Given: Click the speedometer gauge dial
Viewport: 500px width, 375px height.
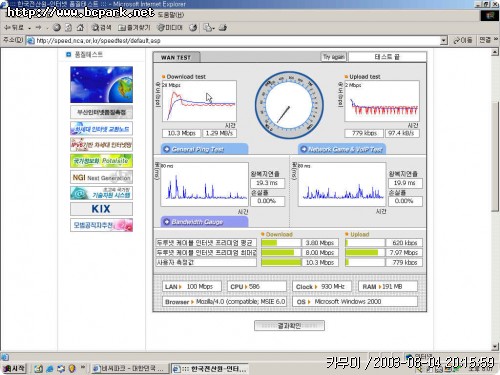Looking at the screenshot, I should coord(289,105).
